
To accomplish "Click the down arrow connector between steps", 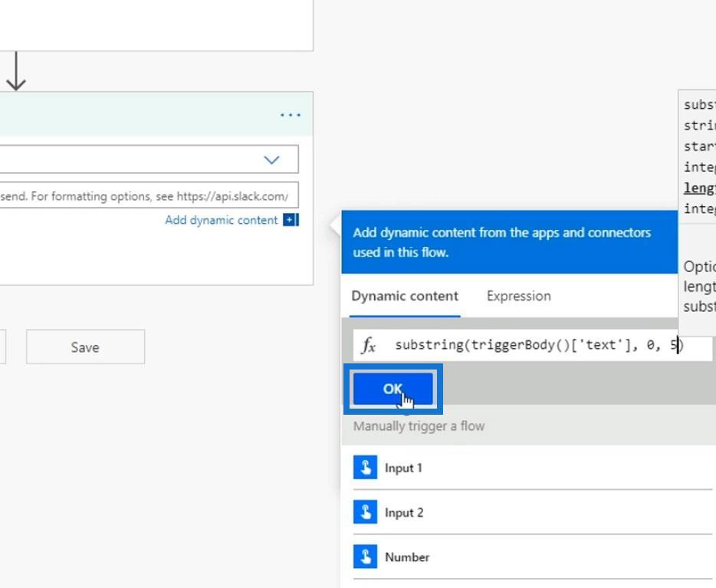I will click(x=16, y=71).
